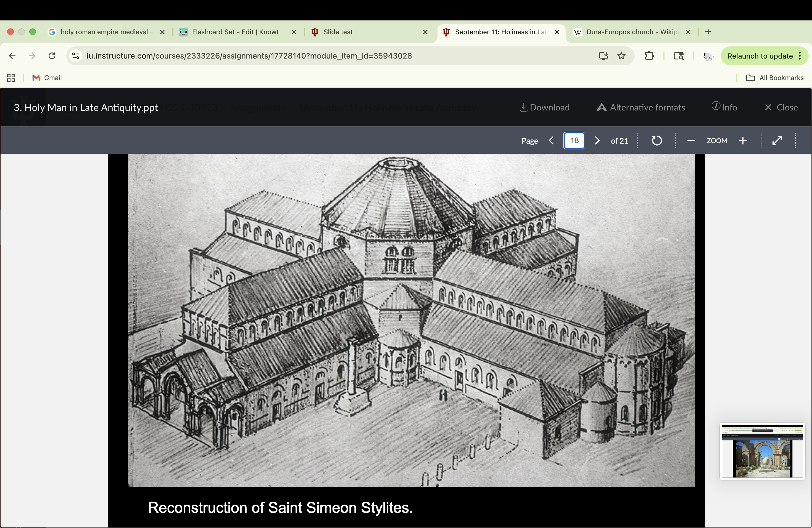
Task: Open Gmail from the bookmarks bar
Action: tap(47, 78)
